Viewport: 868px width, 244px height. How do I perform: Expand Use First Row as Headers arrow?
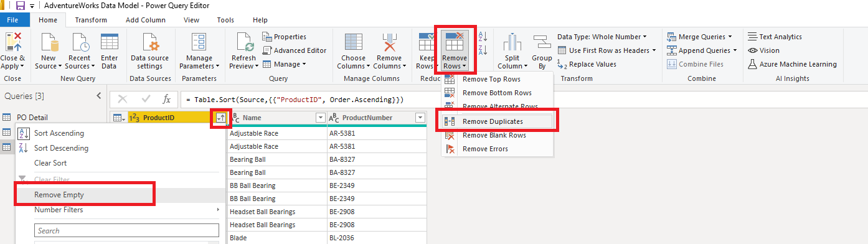pos(654,50)
